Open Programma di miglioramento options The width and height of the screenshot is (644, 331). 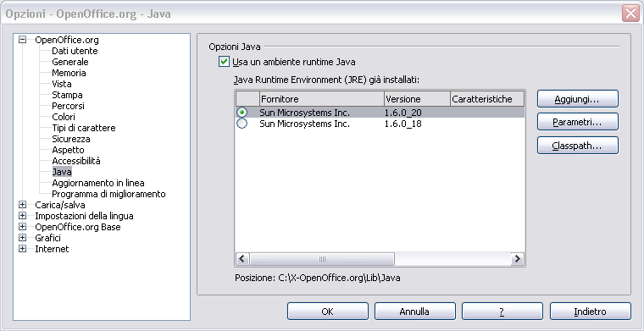pyautogui.click(x=108, y=194)
